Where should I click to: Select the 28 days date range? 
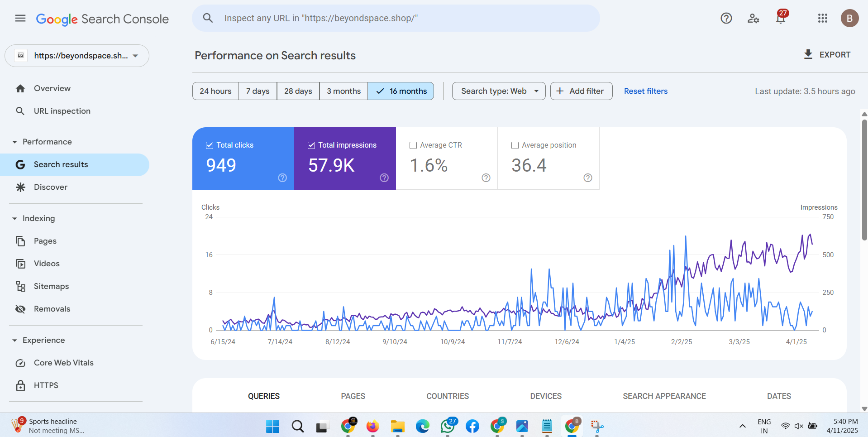pos(298,91)
